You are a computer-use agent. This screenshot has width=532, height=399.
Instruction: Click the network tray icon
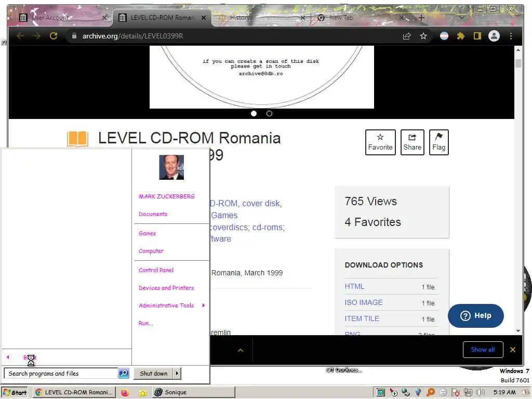click(x=468, y=393)
